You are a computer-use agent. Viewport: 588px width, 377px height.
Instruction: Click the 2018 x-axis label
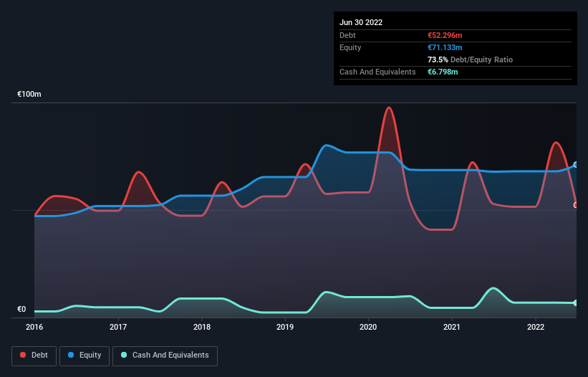202,327
